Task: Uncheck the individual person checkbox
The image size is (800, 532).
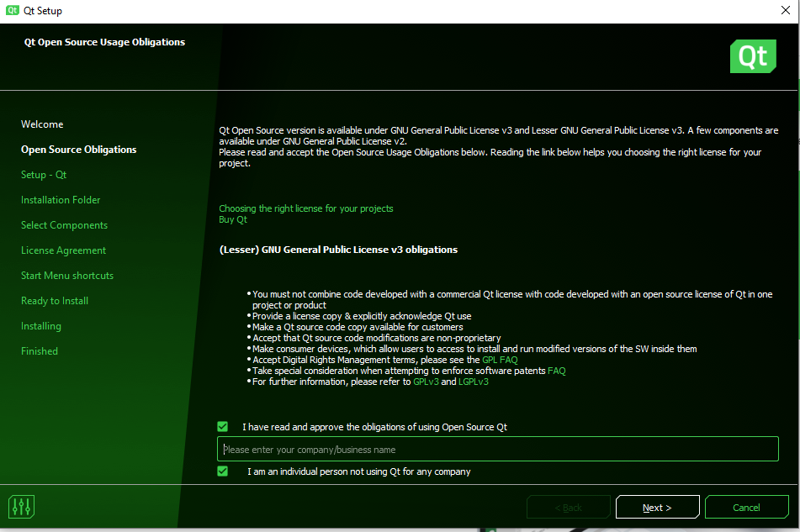Action: click(x=222, y=471)
